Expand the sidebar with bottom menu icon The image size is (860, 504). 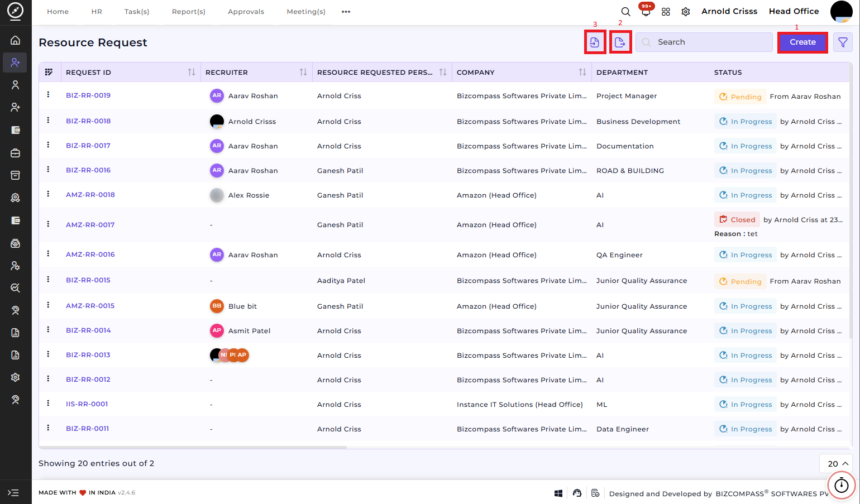[x=13, y=492]
